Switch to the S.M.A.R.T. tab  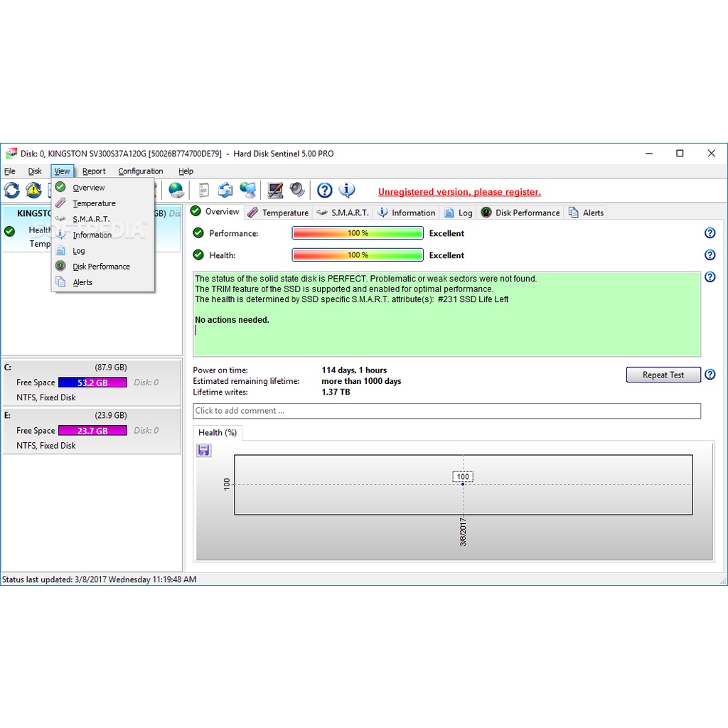coord(343,213)
